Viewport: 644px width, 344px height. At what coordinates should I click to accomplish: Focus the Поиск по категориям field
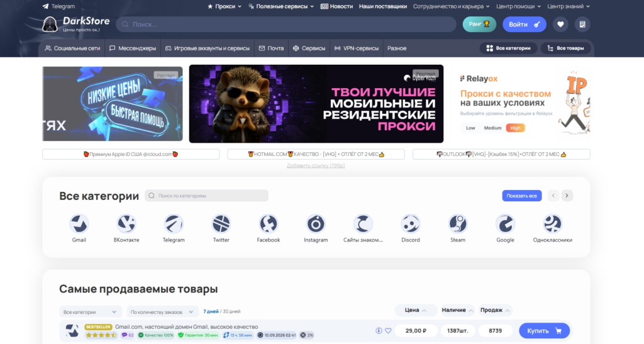[x=206, y=196]
